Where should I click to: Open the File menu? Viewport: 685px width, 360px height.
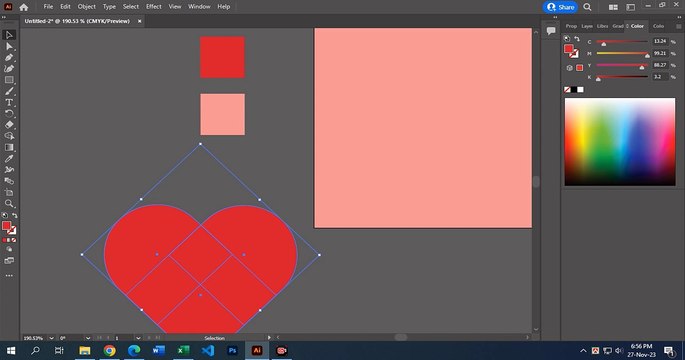tap(48, 7)
